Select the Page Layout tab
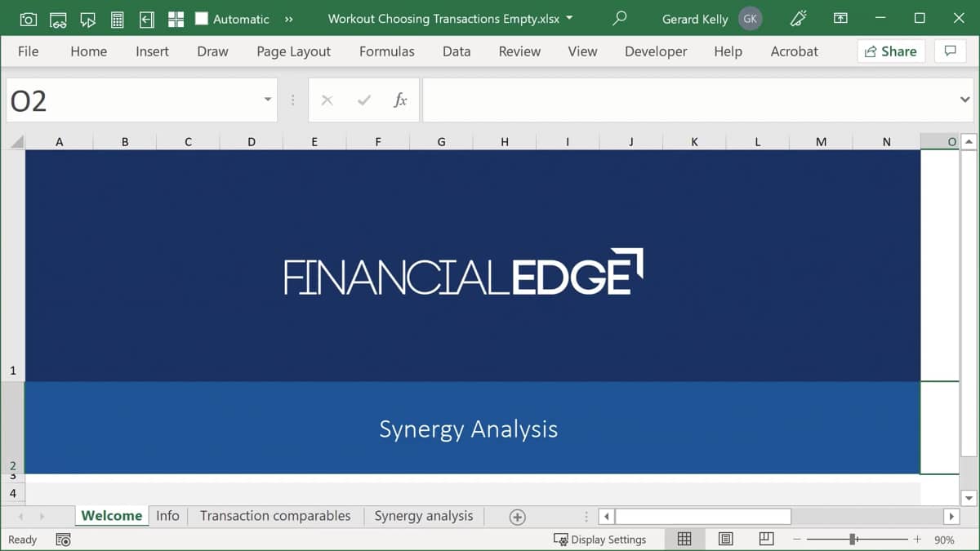Screen dimensions: 980x551 (293, 51)
